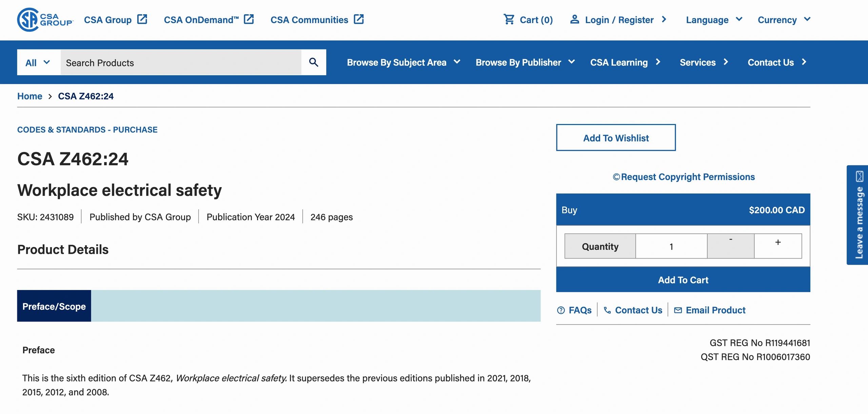Open CSA OnDemand external link icon

249,19
